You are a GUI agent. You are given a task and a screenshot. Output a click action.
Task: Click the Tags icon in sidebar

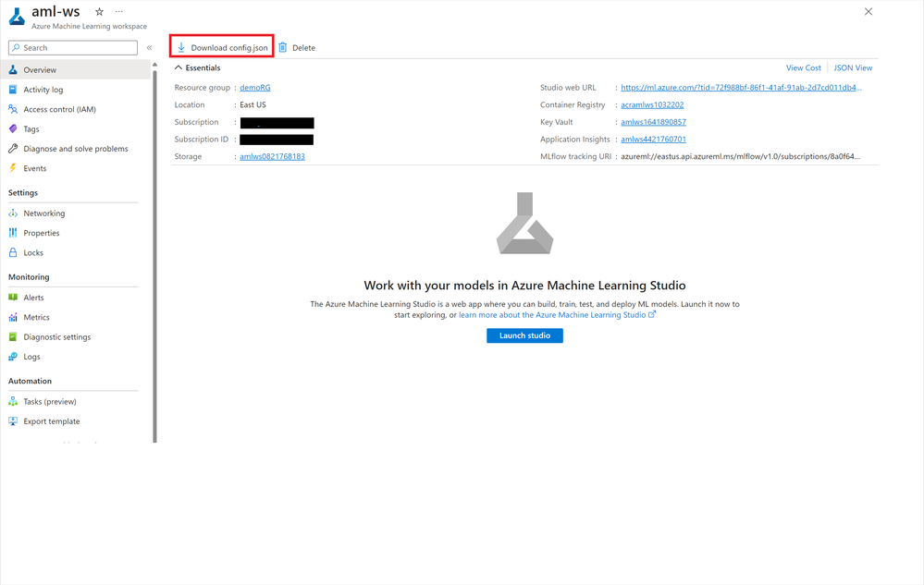coord(13,128)
